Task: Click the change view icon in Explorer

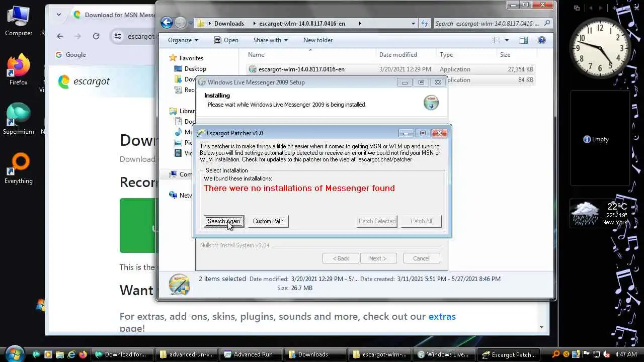Action: (x=496, y=40)
